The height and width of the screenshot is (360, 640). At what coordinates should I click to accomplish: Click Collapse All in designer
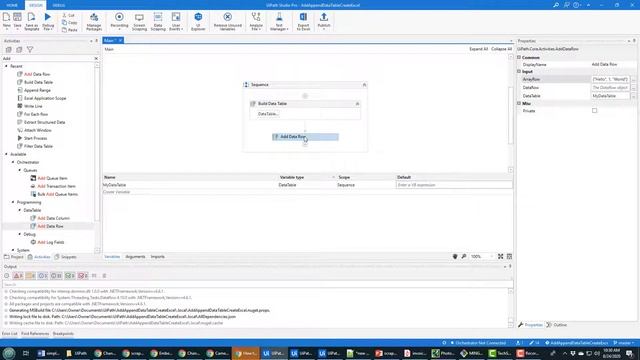pyautogui.click(x=502, y=49)
